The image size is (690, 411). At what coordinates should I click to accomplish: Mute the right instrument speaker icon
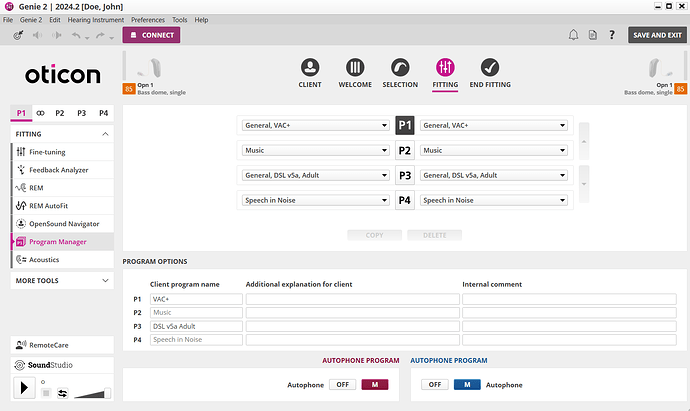pyautogui.click(x=57, y=35)
